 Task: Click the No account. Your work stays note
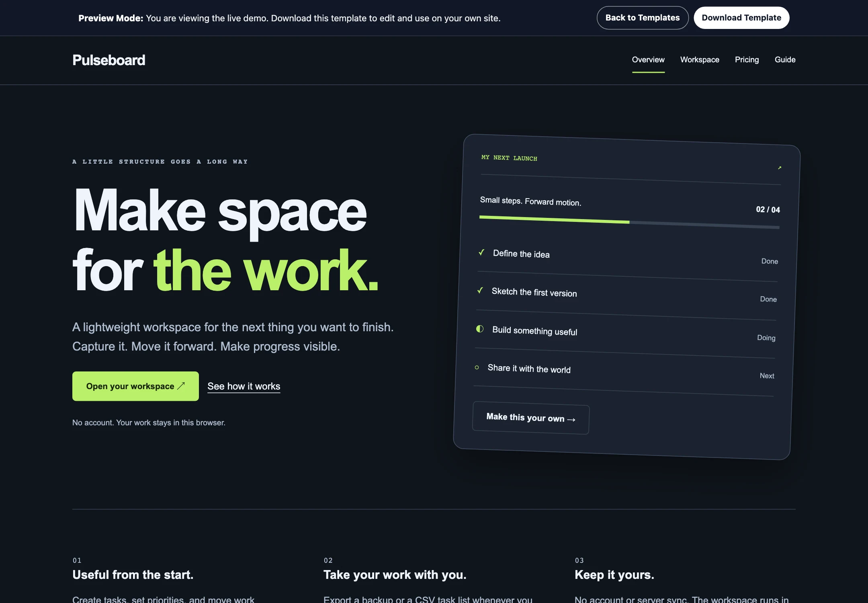pos(149,423)
